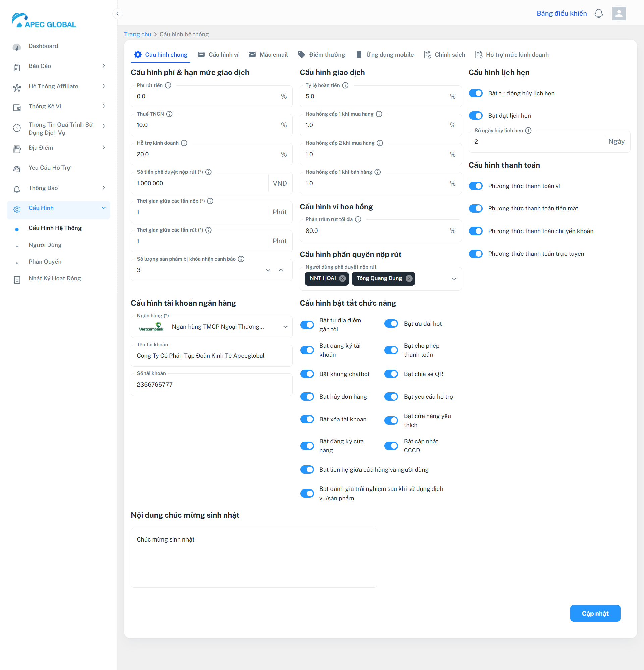Go to Trang chủ breadcrumb link
This screenshot has height=670, width=644.
pos(138,34)
